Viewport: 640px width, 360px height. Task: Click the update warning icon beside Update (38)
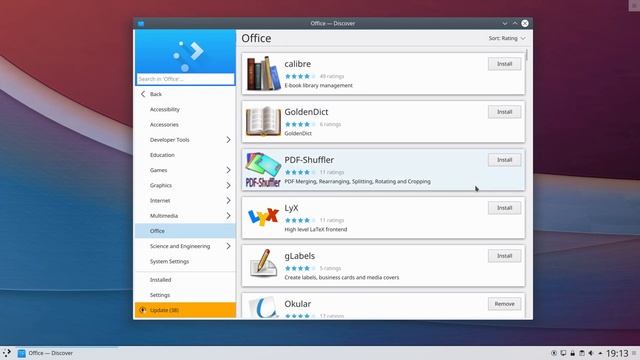tap(142, 310)
